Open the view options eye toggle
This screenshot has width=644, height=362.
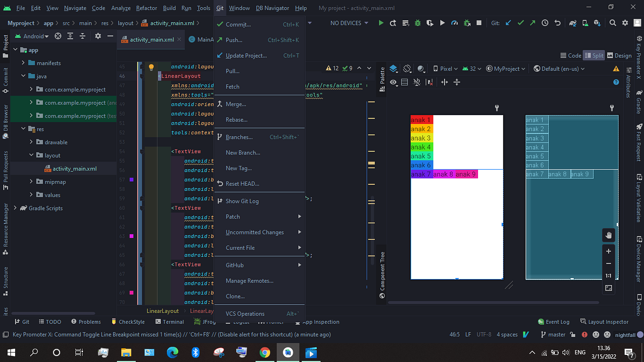point(393,82)
